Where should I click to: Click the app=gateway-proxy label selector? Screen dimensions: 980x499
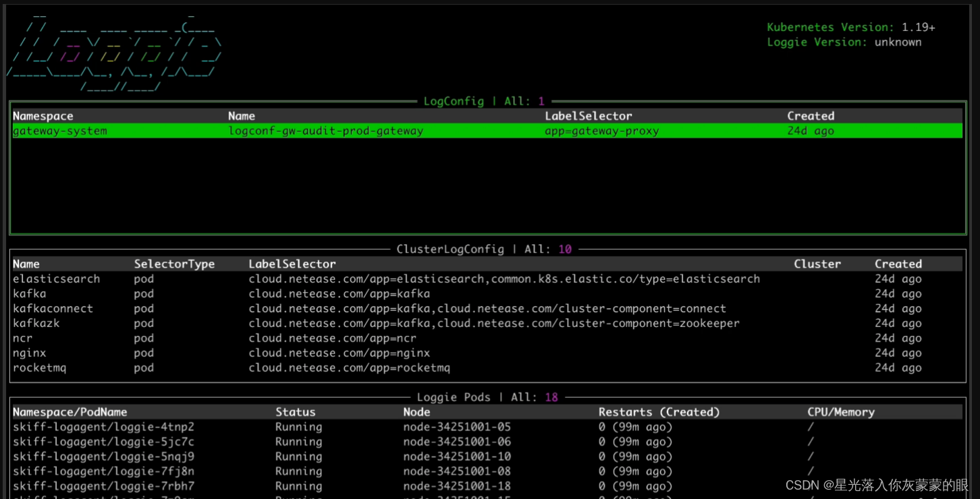pos(602,131)
